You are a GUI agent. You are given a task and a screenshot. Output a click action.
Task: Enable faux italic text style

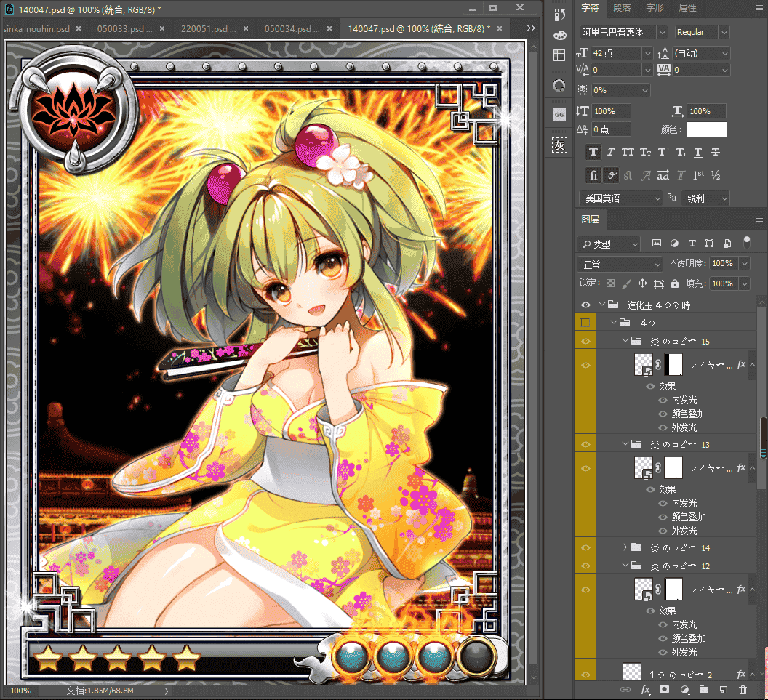coord(611,152)
